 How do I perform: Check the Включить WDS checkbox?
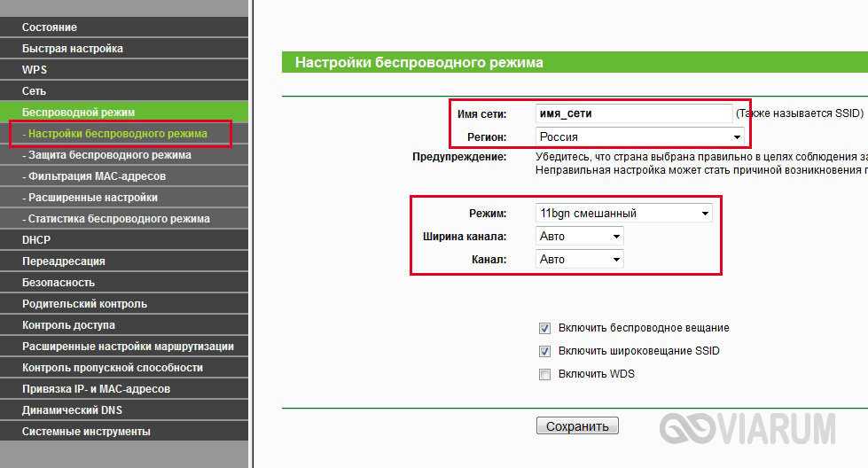point(545,374)
